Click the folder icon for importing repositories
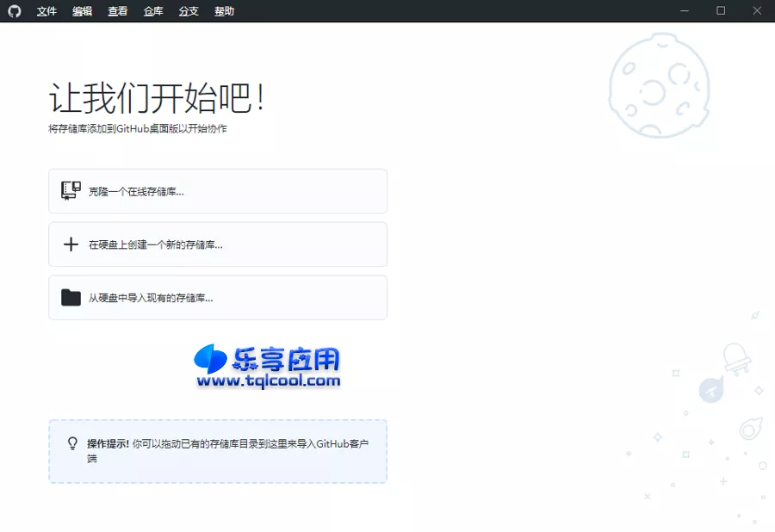Image resolution: width=775 pixels, height=532 pixels. coord(71,297)
